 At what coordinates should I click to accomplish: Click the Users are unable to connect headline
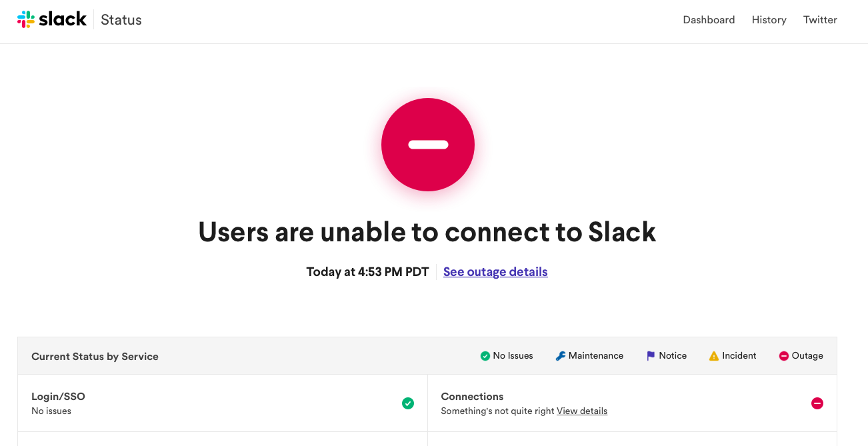427,232
